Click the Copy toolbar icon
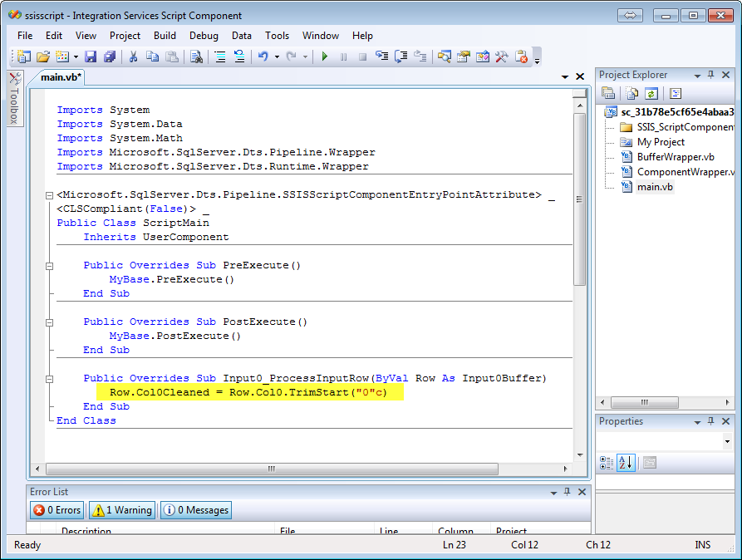This screenshot has height=560, width=742. point(152,56)
